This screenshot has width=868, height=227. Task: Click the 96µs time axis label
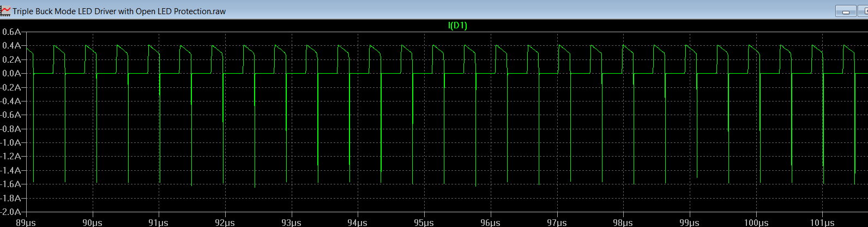[x=491, y=223]
